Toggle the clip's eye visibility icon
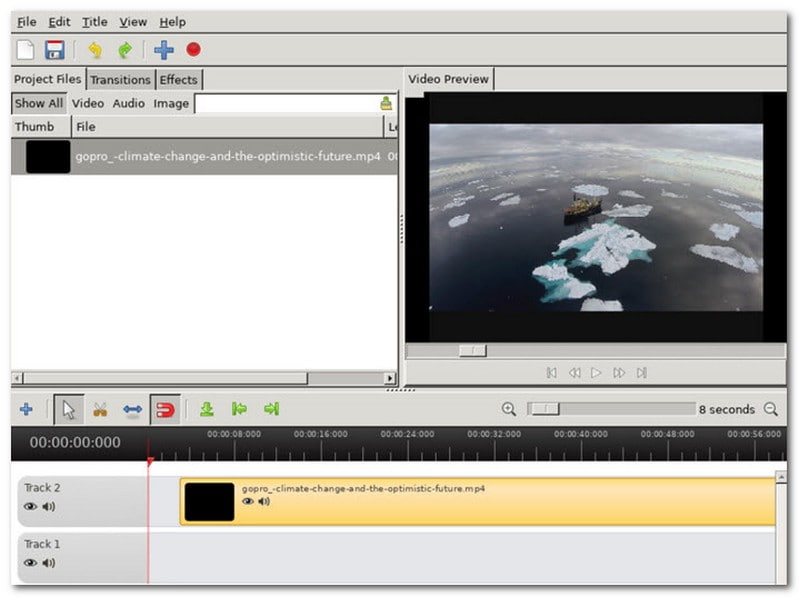 click(248, 501)
